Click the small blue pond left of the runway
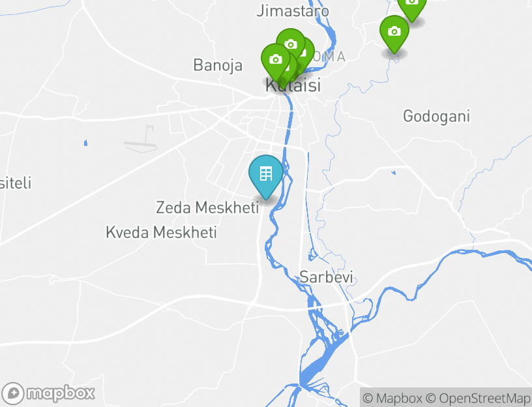 (x=86, y=143)
